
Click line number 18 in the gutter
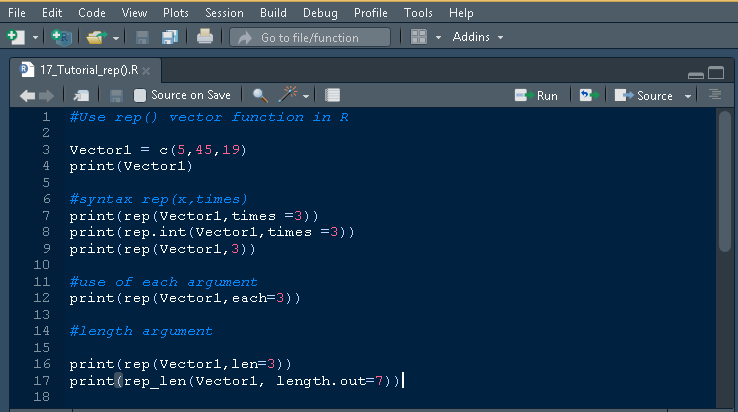point(42,397)
